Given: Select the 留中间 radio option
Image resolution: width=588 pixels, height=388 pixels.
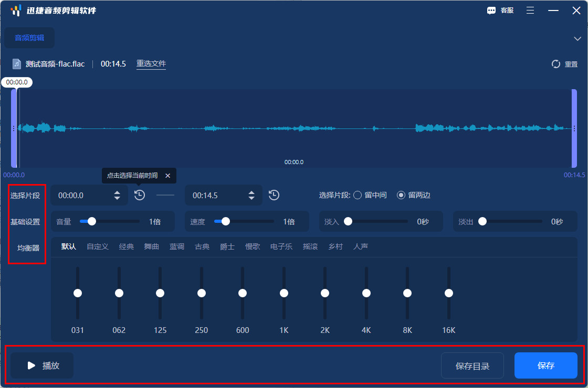Looking at the screenshot, I should click(358, 195).
